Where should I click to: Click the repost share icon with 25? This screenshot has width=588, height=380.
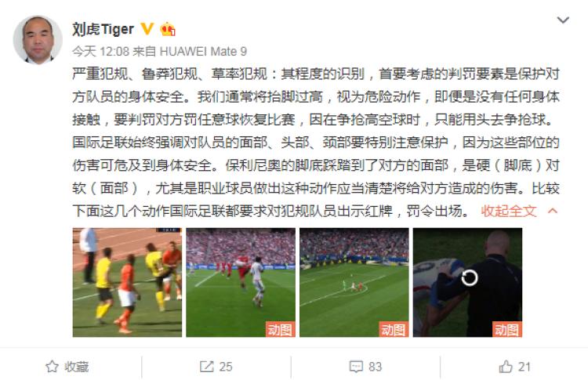pyautogui.click(x=207, y=367)
